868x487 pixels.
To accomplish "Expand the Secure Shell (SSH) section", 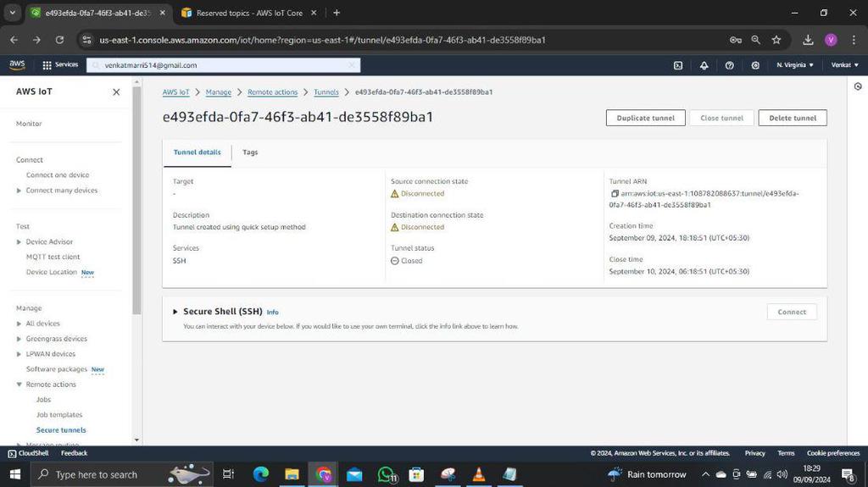I will coord(175,312).
